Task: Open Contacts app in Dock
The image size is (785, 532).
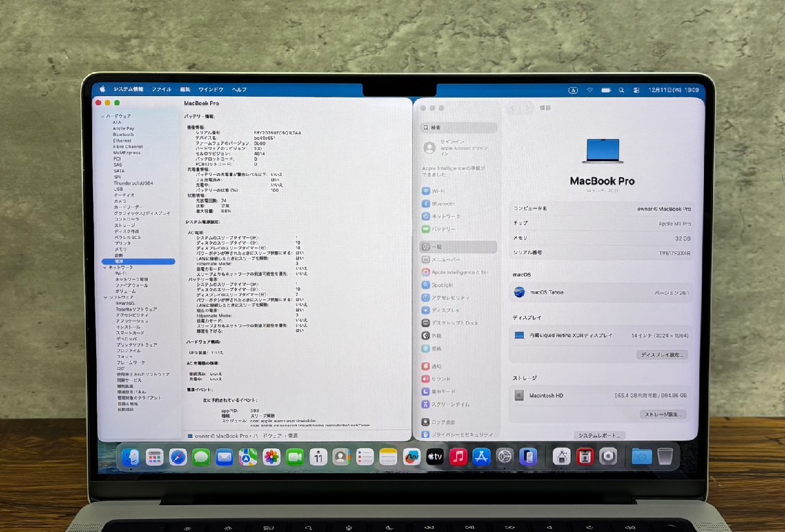Action: 341,457
